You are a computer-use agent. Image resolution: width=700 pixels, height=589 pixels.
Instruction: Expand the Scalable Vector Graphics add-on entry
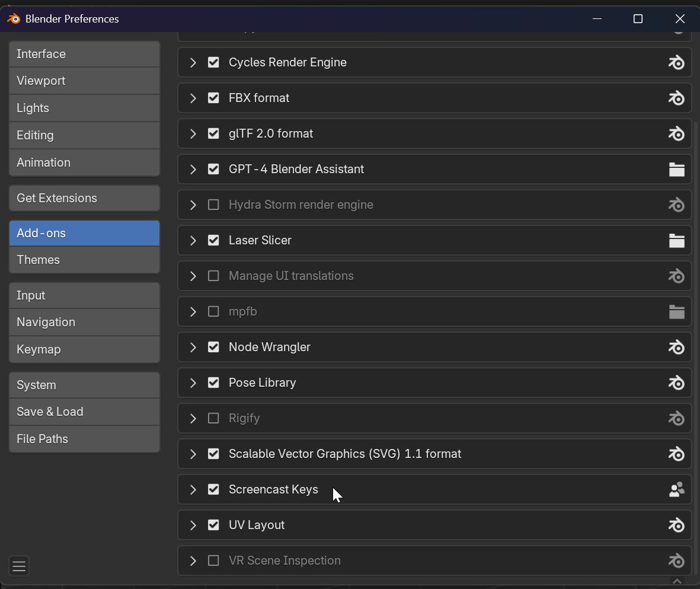(193, 454)
